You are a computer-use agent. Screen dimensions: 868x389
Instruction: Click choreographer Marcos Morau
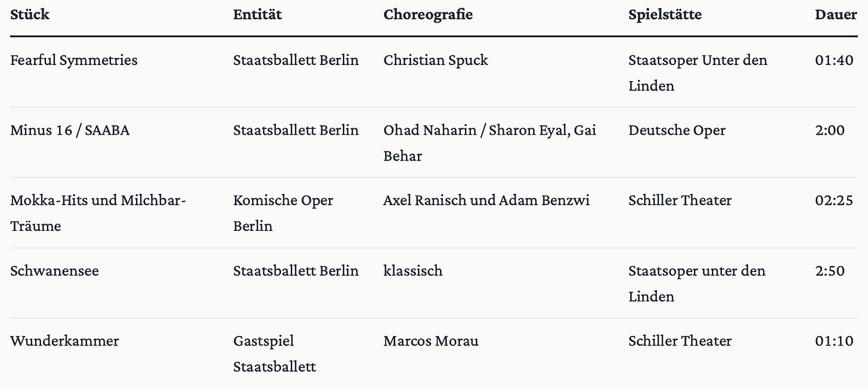[x=431, y=341]
